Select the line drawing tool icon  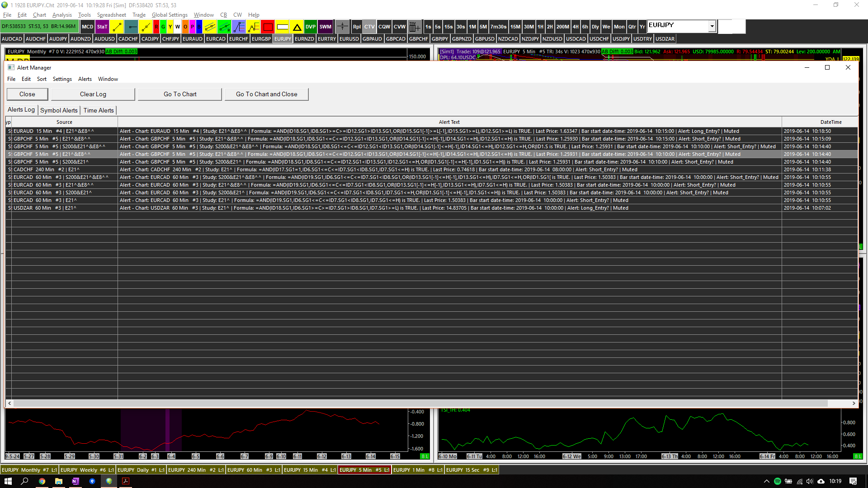point(117,27)
